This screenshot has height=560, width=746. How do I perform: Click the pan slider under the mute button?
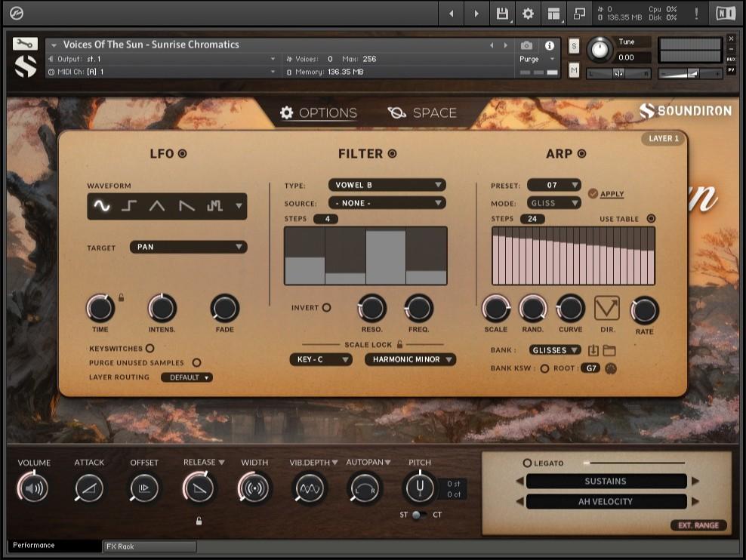(618, 72)
